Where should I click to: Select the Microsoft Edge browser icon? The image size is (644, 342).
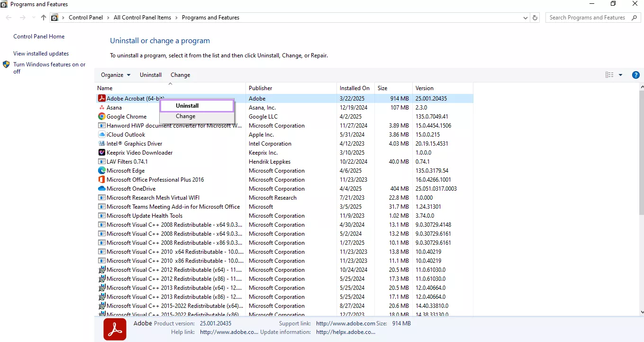(101, 170)
